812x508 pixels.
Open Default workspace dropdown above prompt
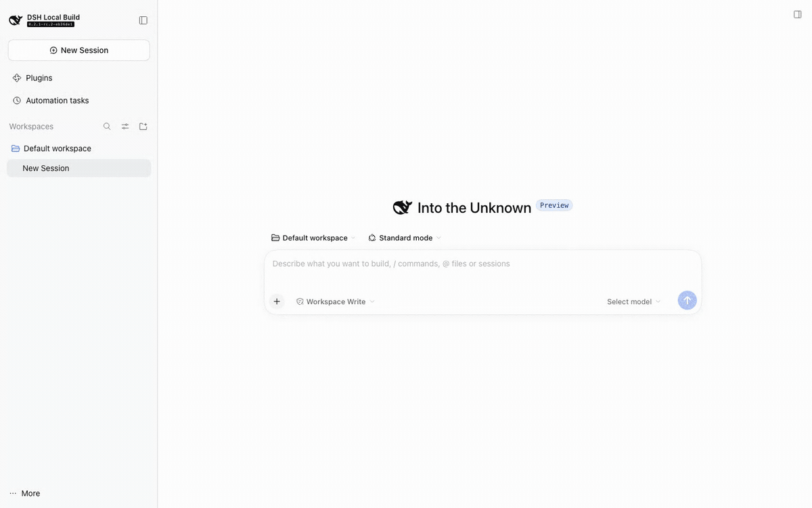pyautogui.click(x=313, y=238)
